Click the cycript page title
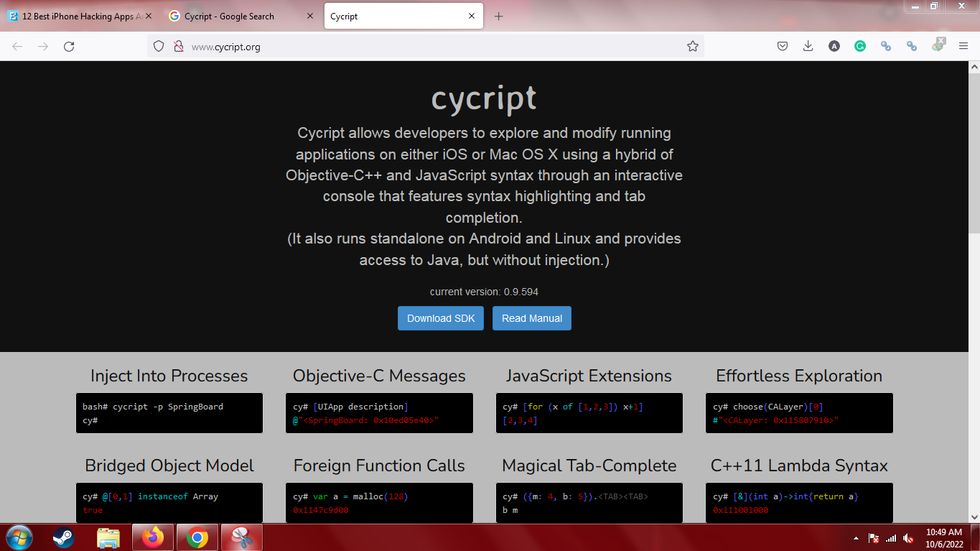This screenshot has width=980, height=551. pyautogui.click(x=484, y=98)
